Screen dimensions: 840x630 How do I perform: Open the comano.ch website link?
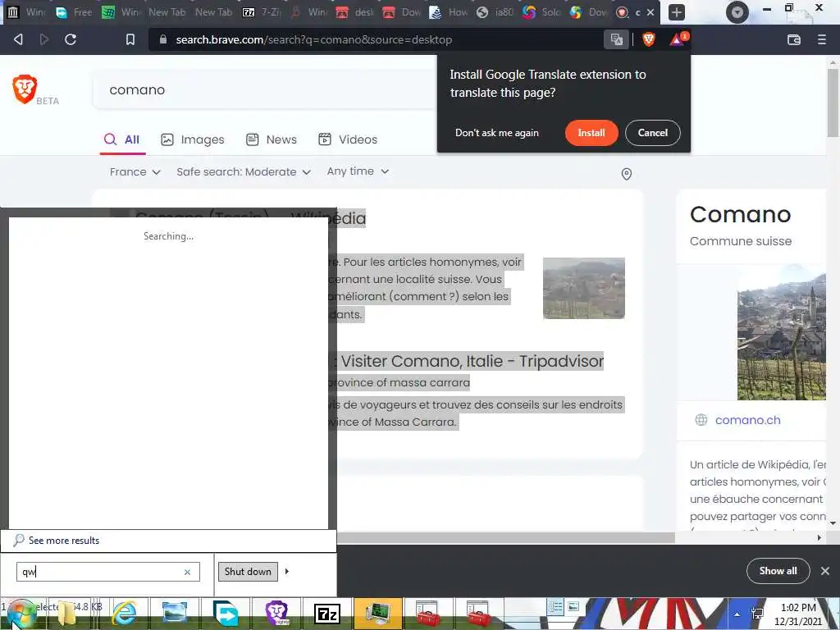coord(748,420)
